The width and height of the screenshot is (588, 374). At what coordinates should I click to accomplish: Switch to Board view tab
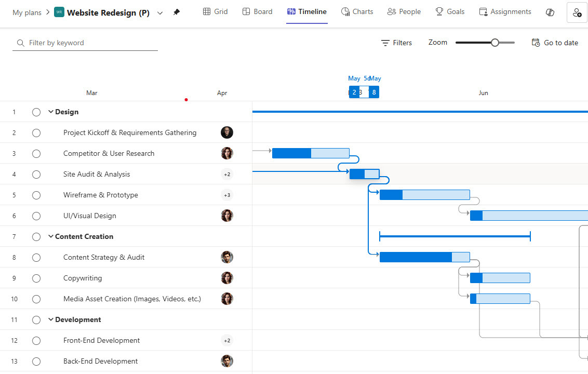(257, 11)
